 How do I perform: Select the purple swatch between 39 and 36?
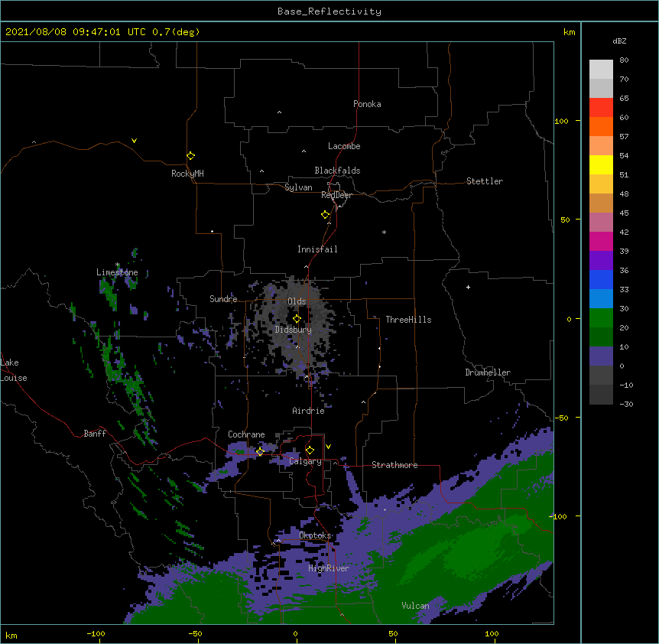coord(601,260)
